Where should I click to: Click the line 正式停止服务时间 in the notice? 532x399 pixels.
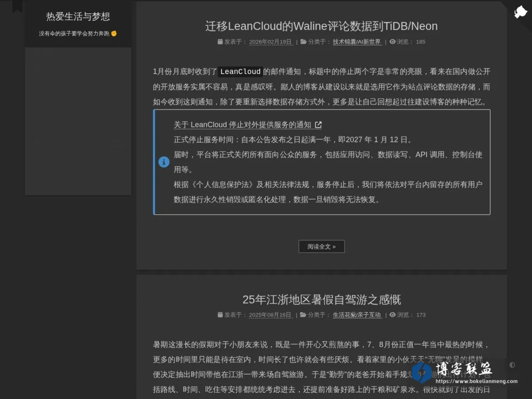pos(293,140)
